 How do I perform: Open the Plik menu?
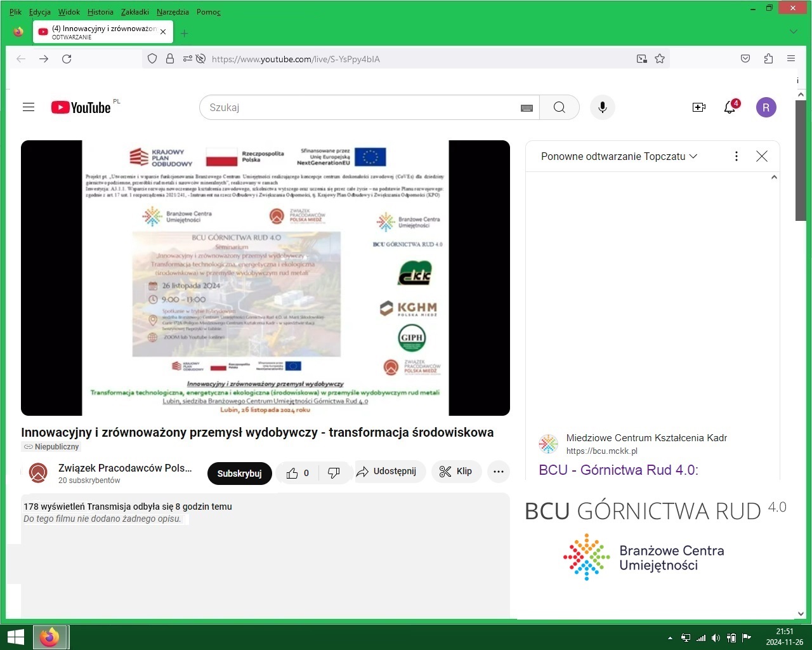click(x=15, y=11)
